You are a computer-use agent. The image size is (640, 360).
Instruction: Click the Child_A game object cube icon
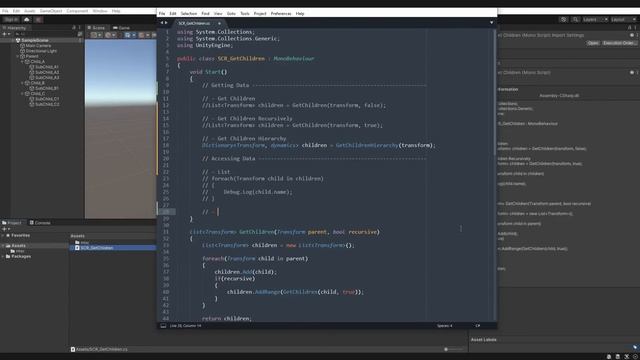pos(27,62)
